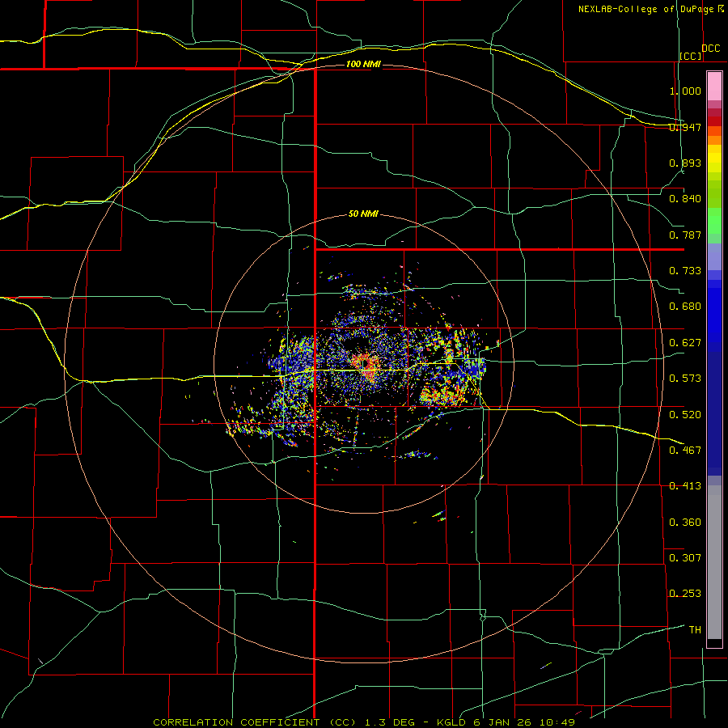This screenshot has width=728, height=728.
Task: Click the 0.253 value on the color scale
Action: pyautogui.click(x=685, y=594)
